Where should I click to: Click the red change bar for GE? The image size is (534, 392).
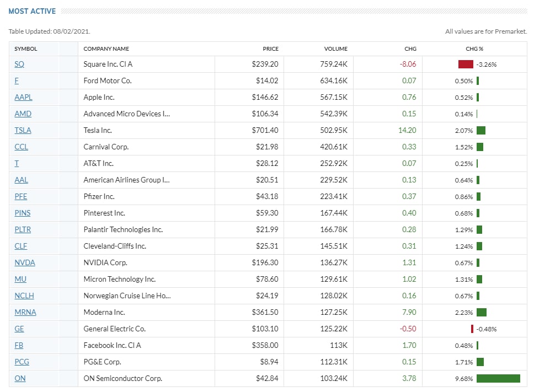pyautogui.click(x=472, y=329)
